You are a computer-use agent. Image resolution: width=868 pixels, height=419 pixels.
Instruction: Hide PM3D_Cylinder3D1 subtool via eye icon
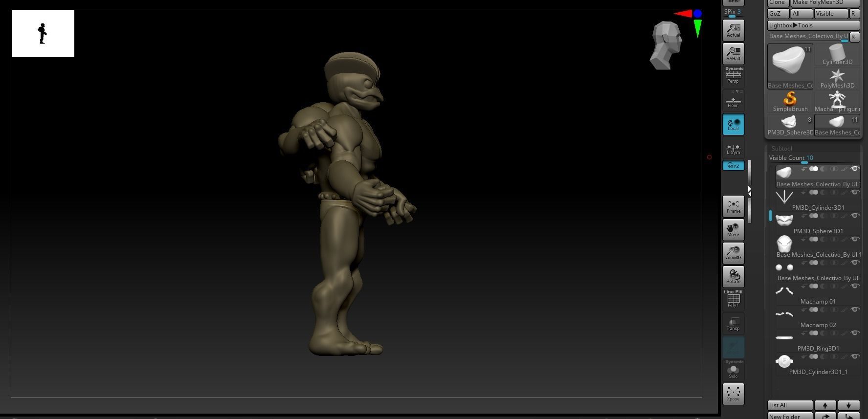coord(855,192)
